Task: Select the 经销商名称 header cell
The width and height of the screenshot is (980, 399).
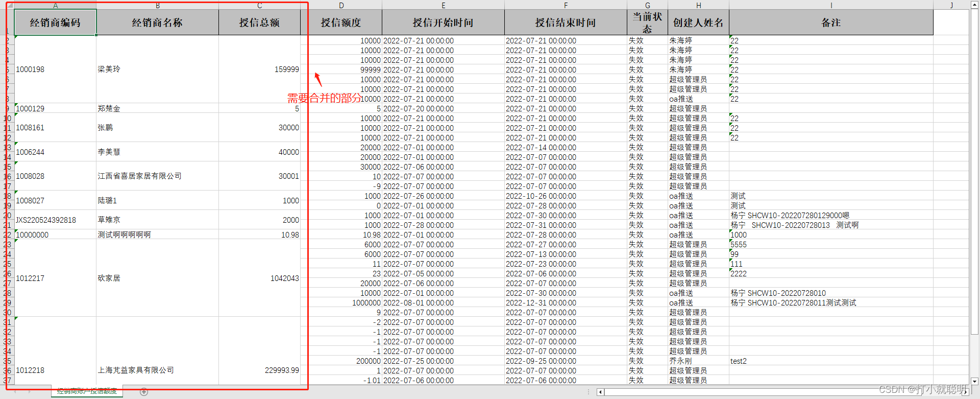Action: (x=157, y=22)
